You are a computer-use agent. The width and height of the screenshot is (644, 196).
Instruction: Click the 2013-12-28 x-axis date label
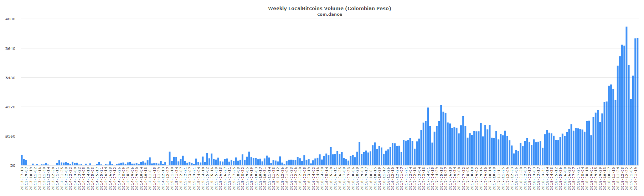[x=53, y=179]
